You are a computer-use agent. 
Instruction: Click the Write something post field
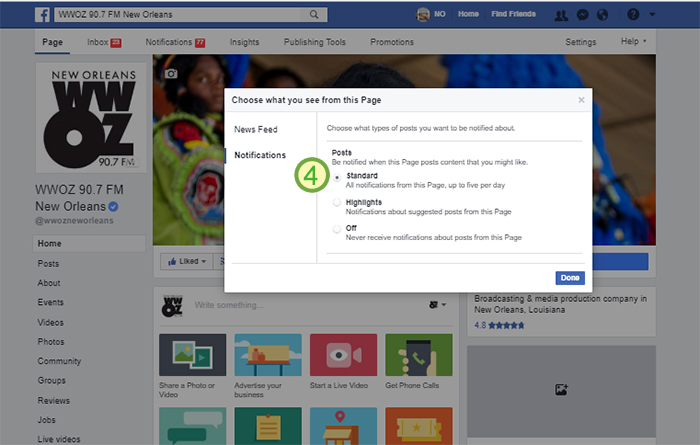click(x=229, y=305)
